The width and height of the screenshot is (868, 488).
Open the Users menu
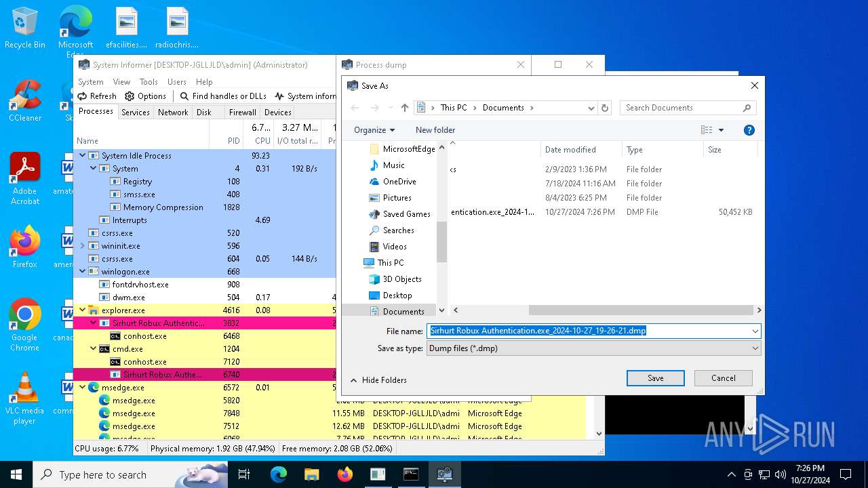[x=177, y=81]
